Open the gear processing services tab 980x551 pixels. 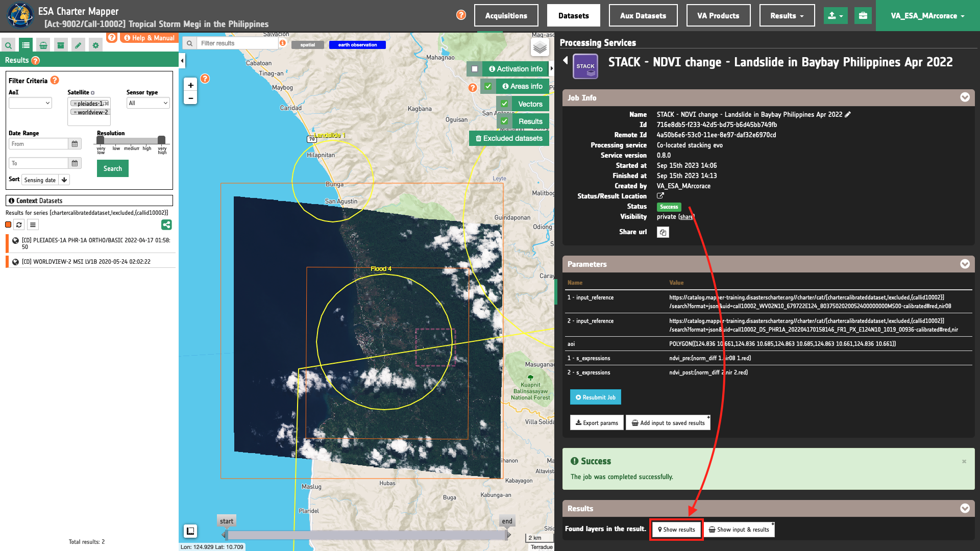[95, 45]
